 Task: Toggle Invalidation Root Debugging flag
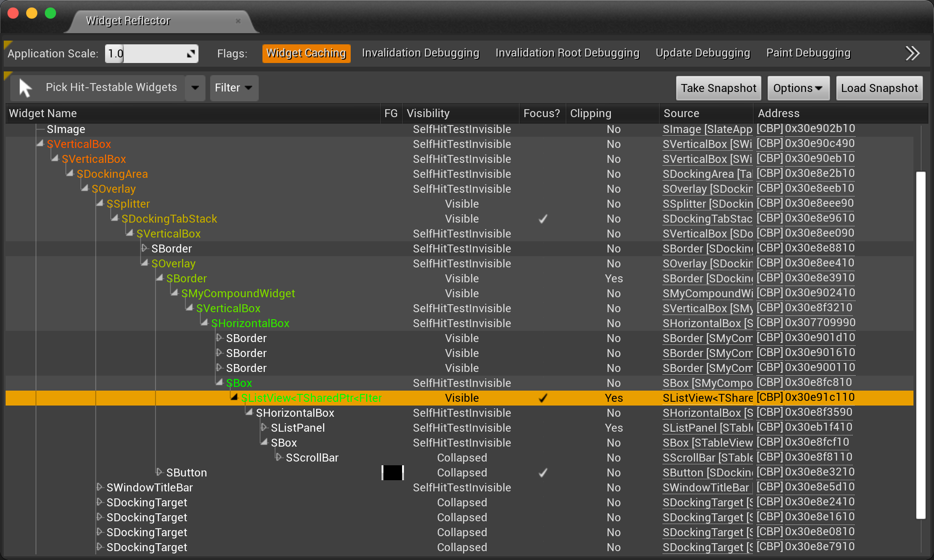pyautogui.click(x=567, y=53)
